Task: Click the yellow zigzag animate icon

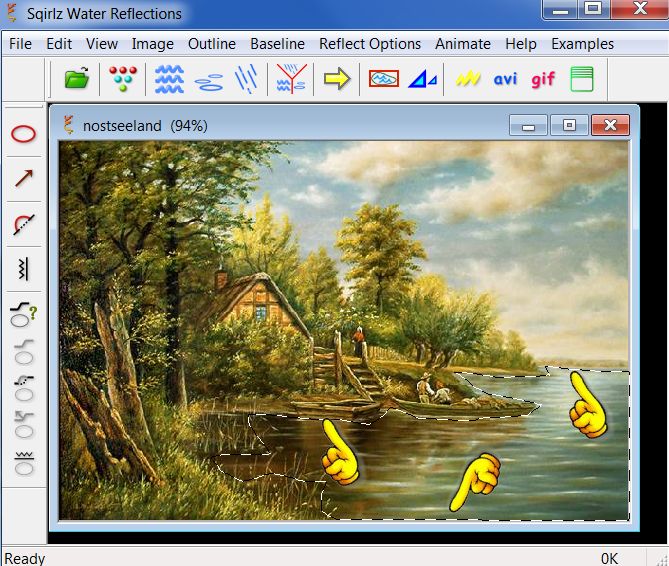Action: click(468, 79)
